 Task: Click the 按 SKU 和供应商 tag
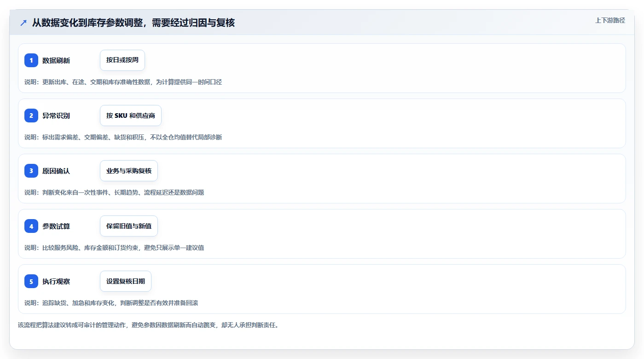pyautogui.click(x=131, y=116)
